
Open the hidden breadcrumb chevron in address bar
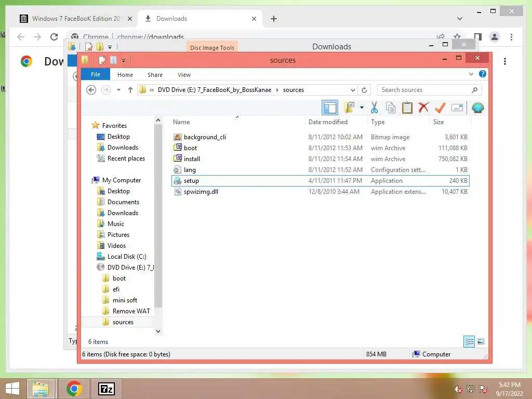click(152, 90)
